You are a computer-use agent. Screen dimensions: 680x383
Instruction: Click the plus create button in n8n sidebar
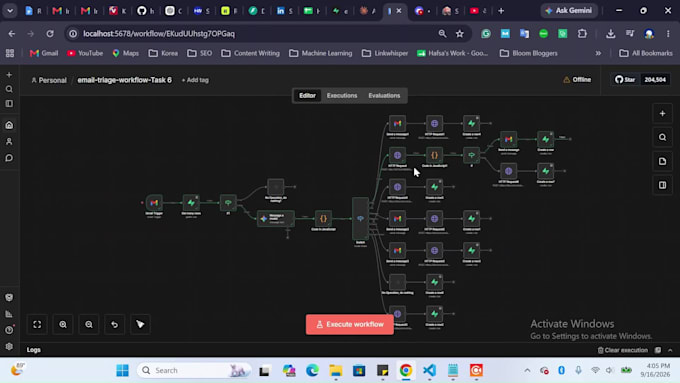[x=9, y=75]
